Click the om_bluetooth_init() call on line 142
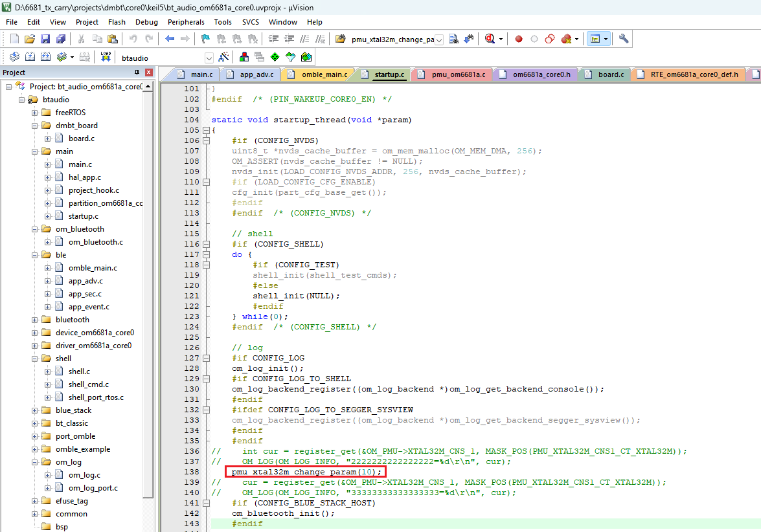The image size is (761, 532). (284, 514)
